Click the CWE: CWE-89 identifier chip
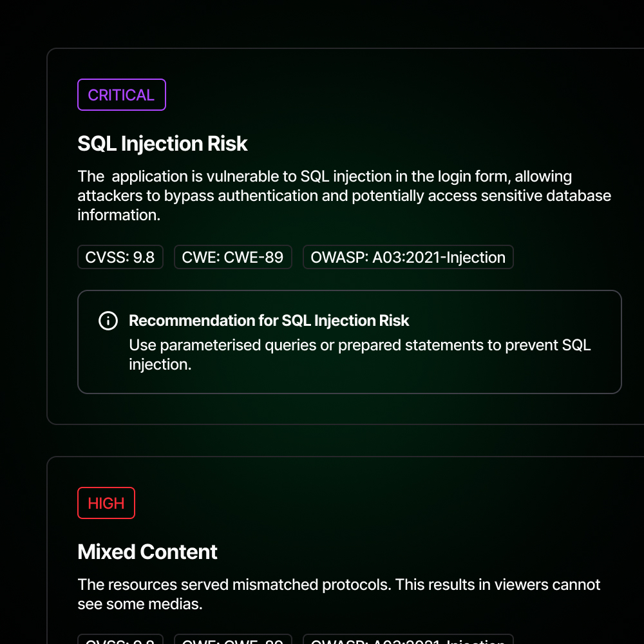Image resolution: width=644 pixels, height=644 pixels. 232,257
